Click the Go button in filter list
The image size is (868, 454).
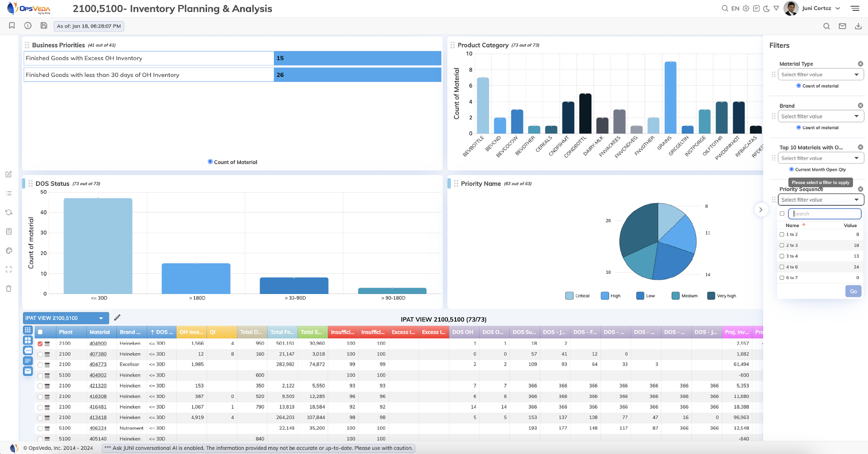point(853,291)
